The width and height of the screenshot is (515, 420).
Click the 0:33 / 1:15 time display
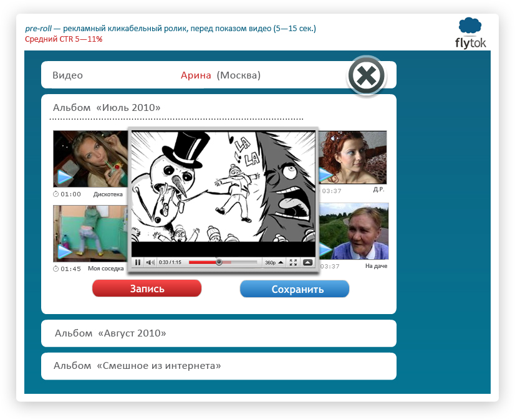click(170, 262)
